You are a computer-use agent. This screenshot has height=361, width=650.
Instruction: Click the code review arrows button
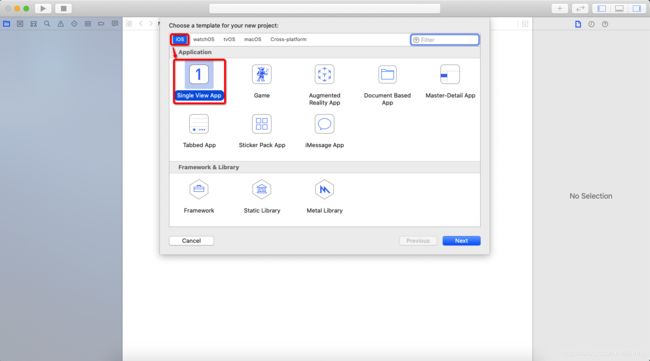pos(580,8)
